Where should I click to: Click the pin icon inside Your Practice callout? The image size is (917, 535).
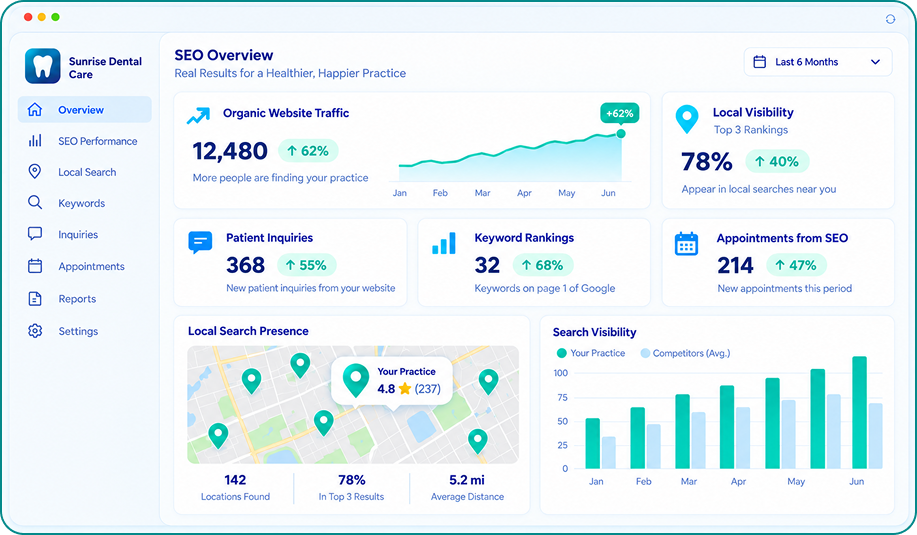pyautogui.click(x=356, y=381)
